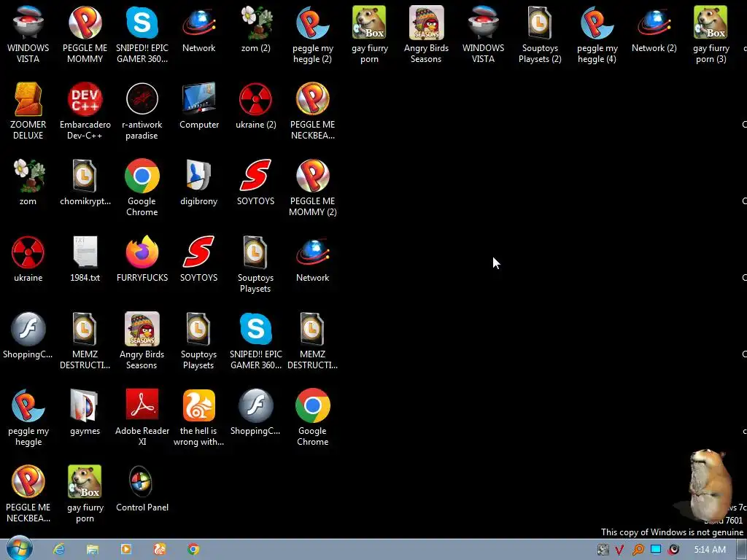
Task: Open the Network (2) desktop icon
Action: pos(654,29)
